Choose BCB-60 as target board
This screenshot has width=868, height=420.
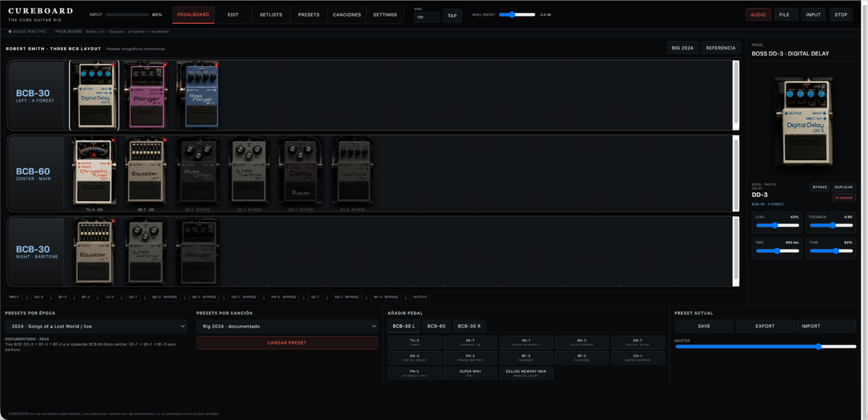[436, 326]
